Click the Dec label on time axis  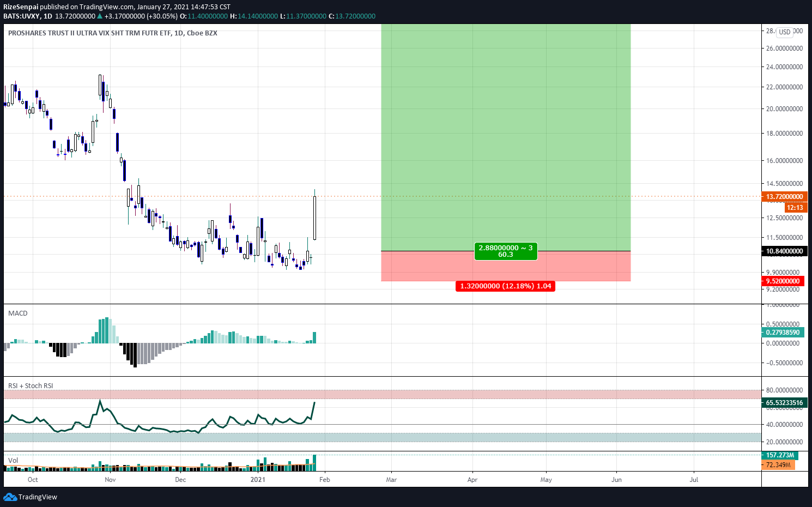click(x=180, y=480)
